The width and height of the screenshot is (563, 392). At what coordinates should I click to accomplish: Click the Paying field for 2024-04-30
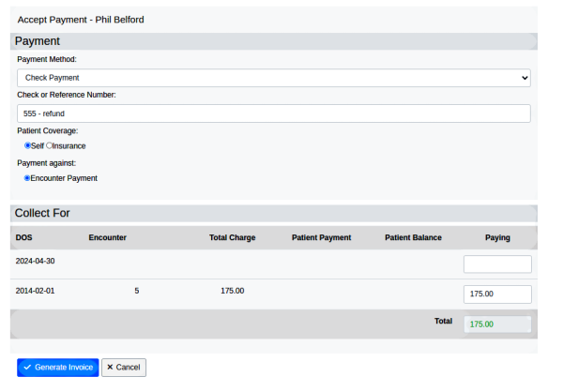pyautogui.click(x=497, y=264)
